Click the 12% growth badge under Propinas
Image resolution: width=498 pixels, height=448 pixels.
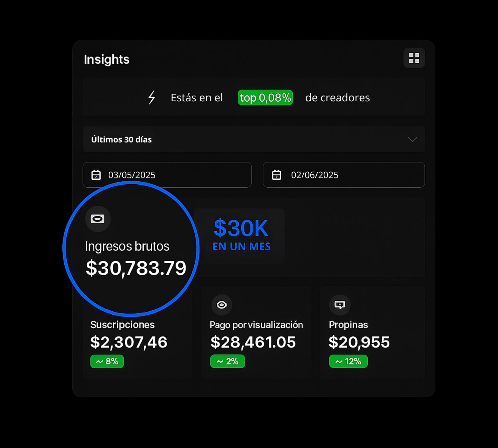[348, 361]
